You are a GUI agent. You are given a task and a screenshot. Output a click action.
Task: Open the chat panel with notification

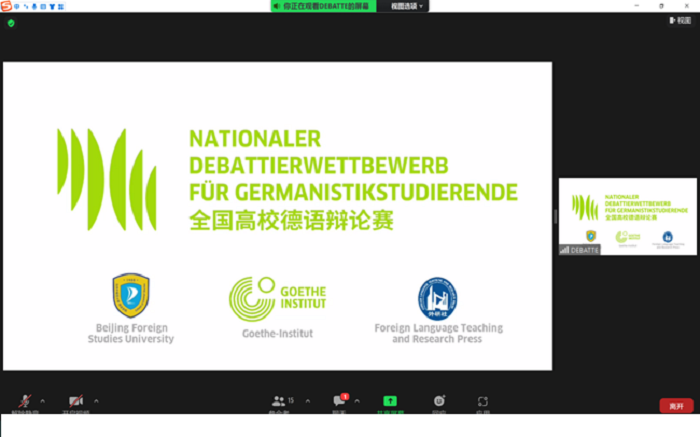(x=340, y=401)
